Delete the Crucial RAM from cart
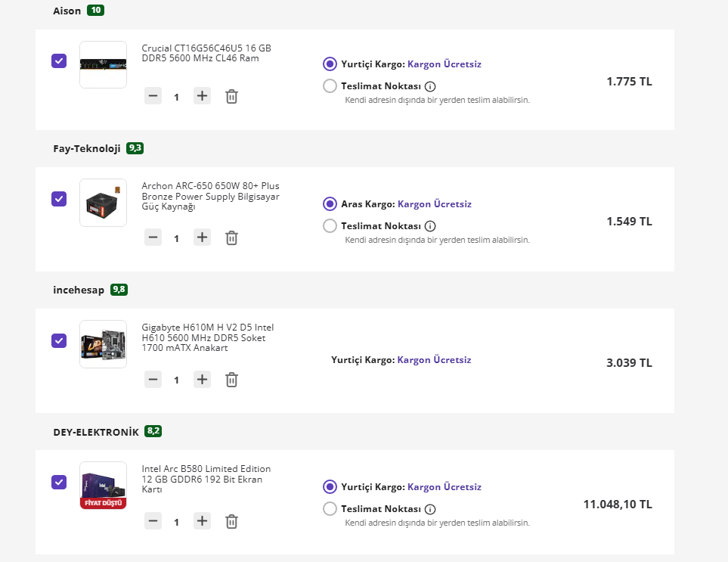This screenshot has width=728, height=562. pyautogui.click(x=232, y=96)
